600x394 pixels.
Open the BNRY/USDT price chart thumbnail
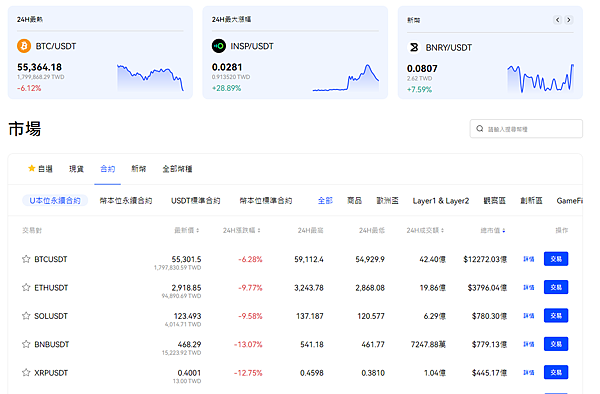541,78
